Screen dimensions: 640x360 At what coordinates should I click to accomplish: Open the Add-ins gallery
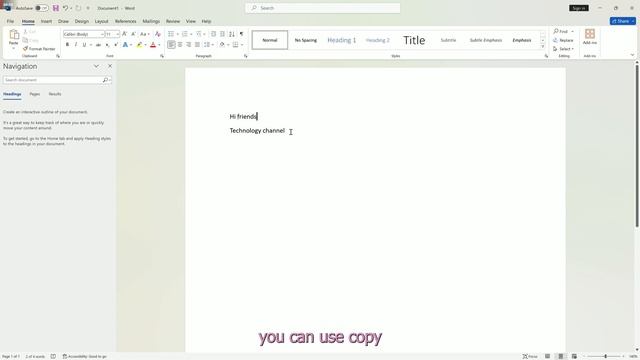click(x=590, y=37)
